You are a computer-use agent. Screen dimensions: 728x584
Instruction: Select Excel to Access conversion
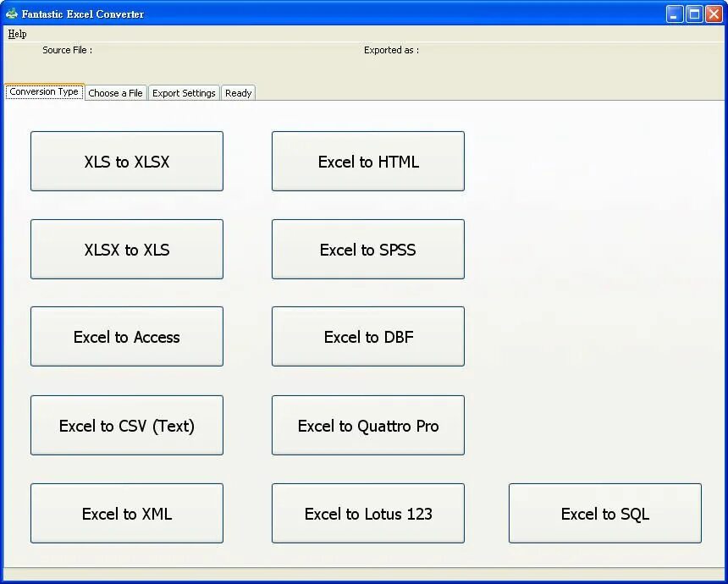click(127, 337)
